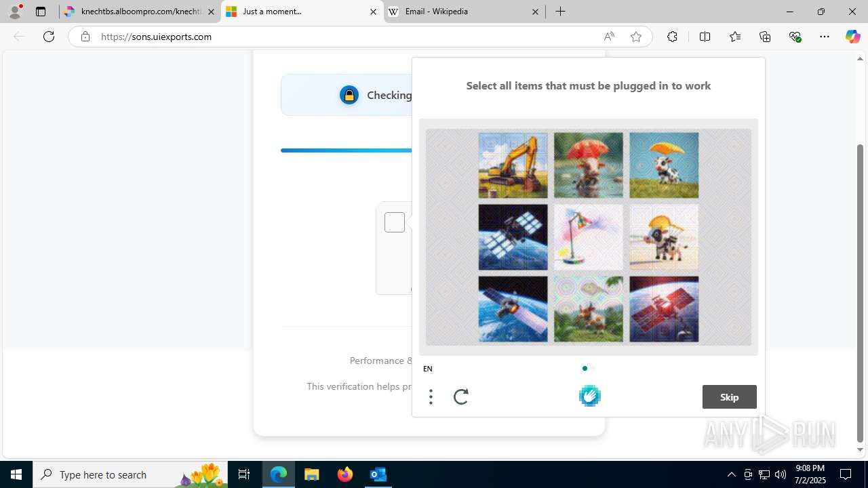Open the Extensions menu

click(x=672, y=37)
